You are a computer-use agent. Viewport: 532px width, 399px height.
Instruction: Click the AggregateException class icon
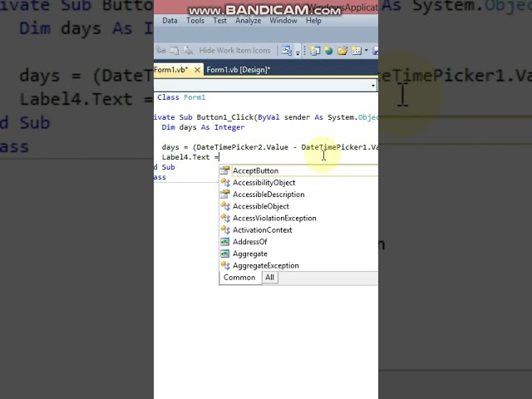[225, 266]
